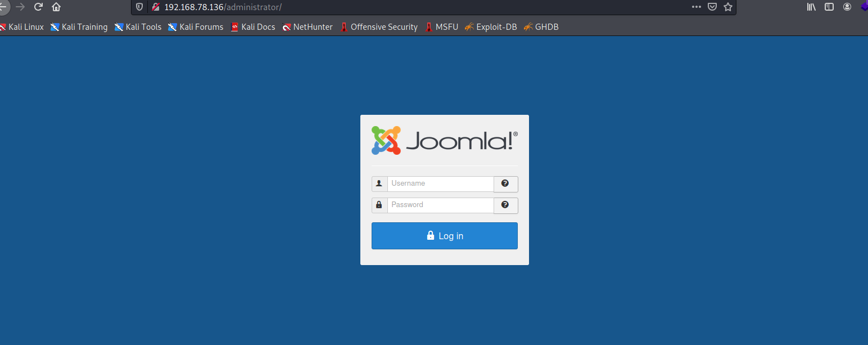
Task: Toggle the browser sidebar icon
Action: pyautogui.click(x=829, y=7)
